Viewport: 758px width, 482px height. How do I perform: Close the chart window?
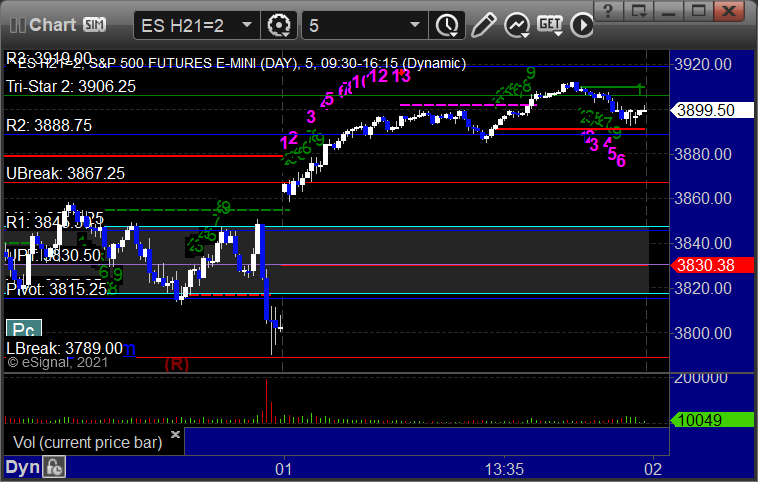pyautogui.click(x=729, y=11)
